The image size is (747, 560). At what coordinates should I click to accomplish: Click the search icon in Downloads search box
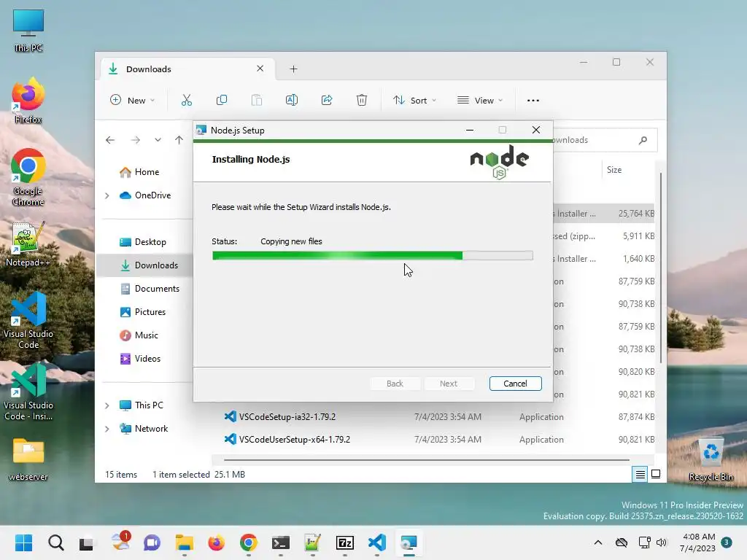pyautogui.click(x=643, y=140)
